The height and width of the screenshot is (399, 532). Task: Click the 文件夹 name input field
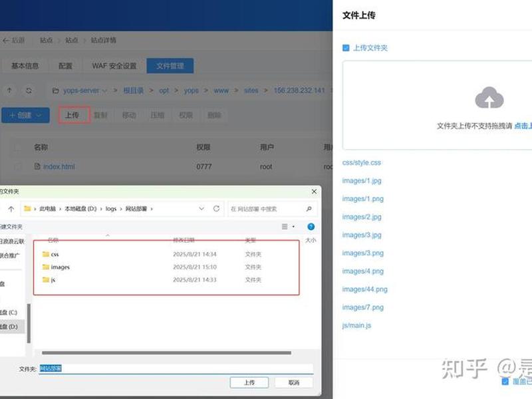(x=176, y=368)
